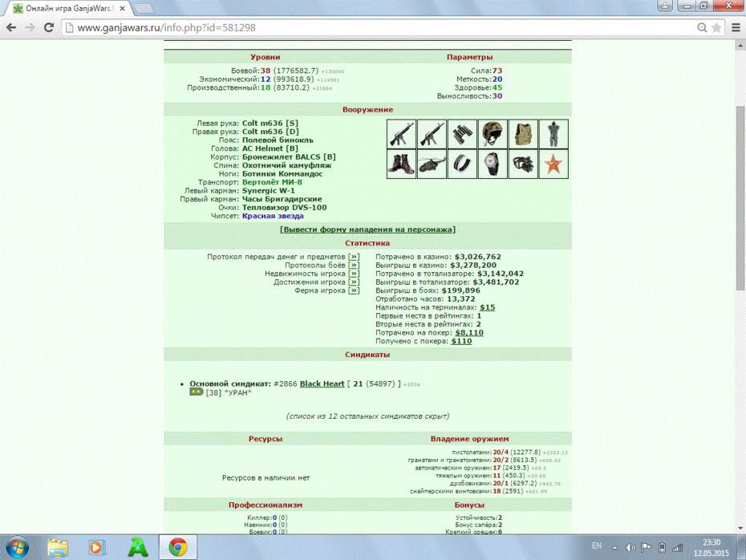746x560 pixels.
Task: Open the Action Center flag tray icon
Action: coord(646,548)
